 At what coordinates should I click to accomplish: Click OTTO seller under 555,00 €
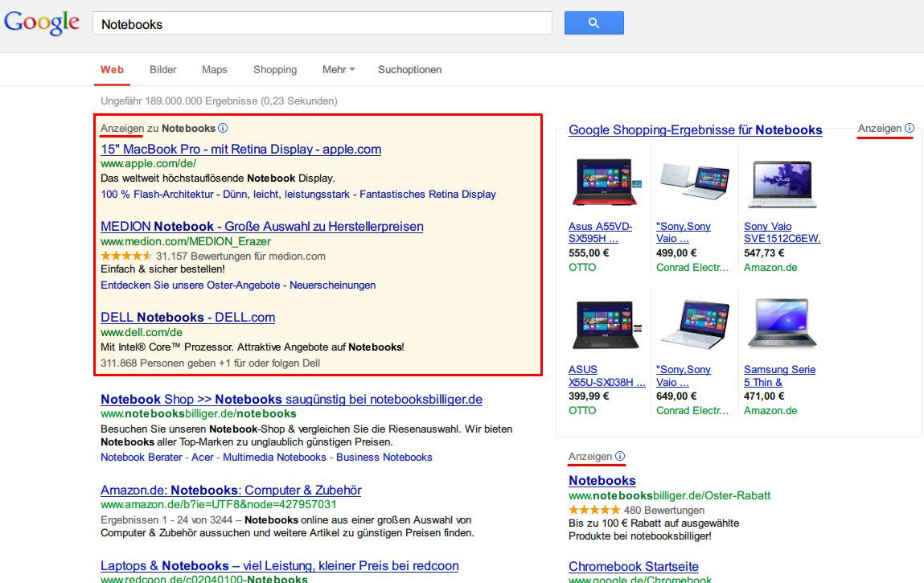(x=582, y=267)
